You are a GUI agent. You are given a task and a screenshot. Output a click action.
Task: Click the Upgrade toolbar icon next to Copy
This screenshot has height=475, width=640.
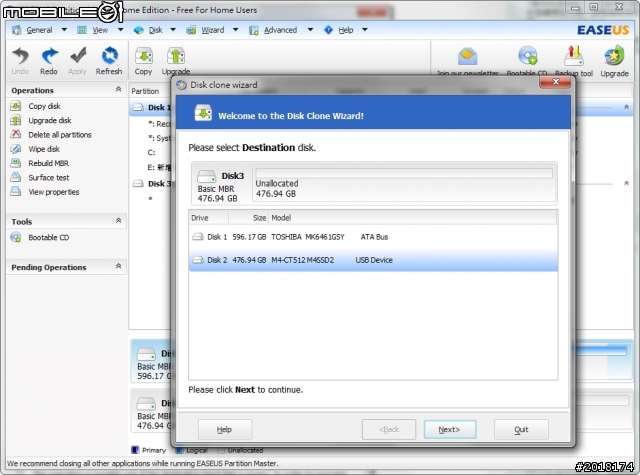(176, 56)
